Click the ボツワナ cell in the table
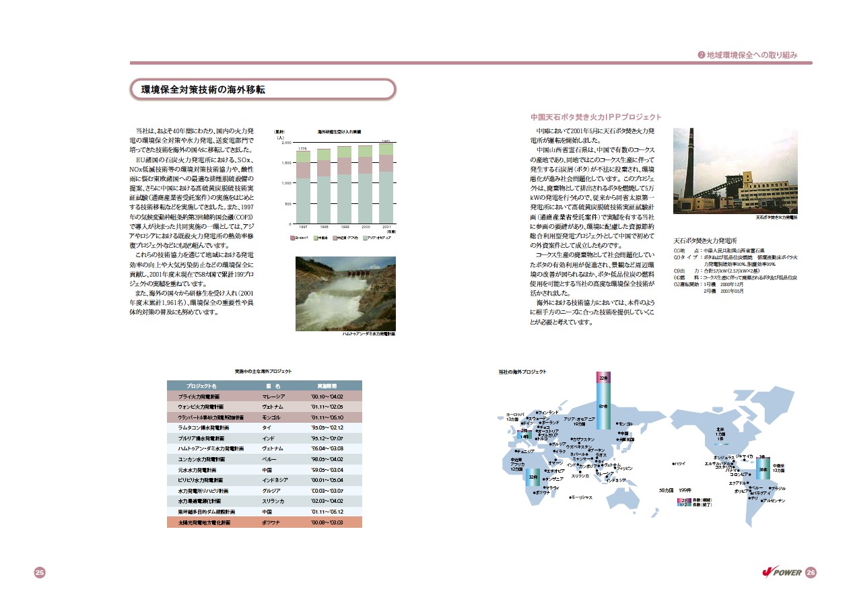The image size is (851, 616). (x=271, y=522)
